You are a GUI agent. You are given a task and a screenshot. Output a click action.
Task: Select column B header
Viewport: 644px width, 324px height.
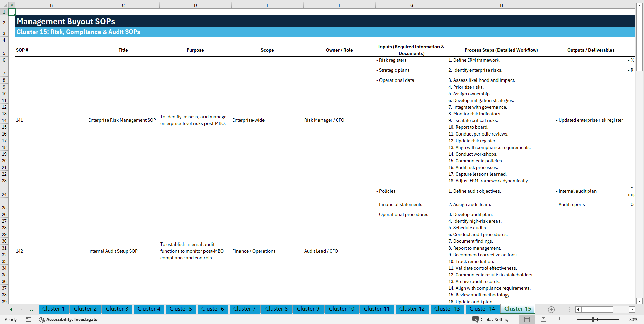click(51, 5)
